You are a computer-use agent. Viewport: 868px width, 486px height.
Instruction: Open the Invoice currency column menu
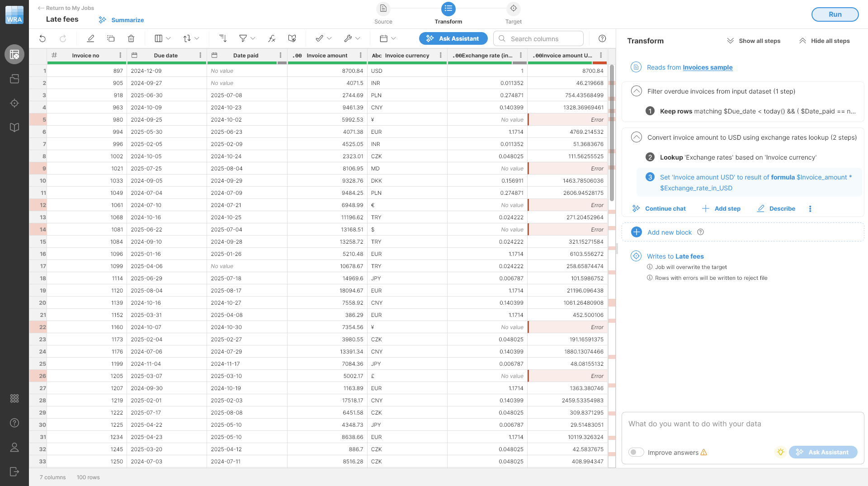(x=441, y=55)
